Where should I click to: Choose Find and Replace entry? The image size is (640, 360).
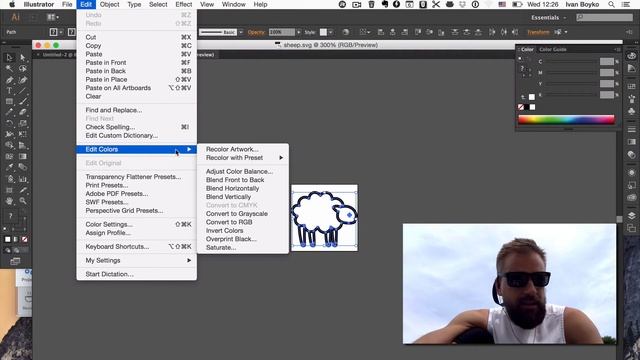click(136, 110)
